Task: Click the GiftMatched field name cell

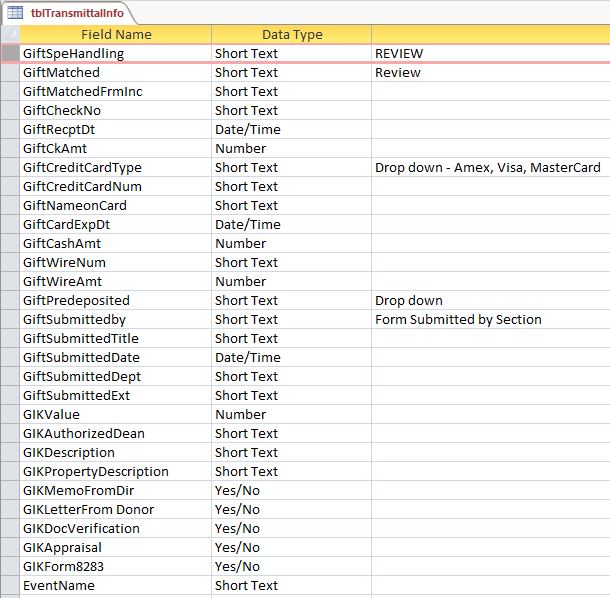Action: pyautogui.click(x=116, y=72)
